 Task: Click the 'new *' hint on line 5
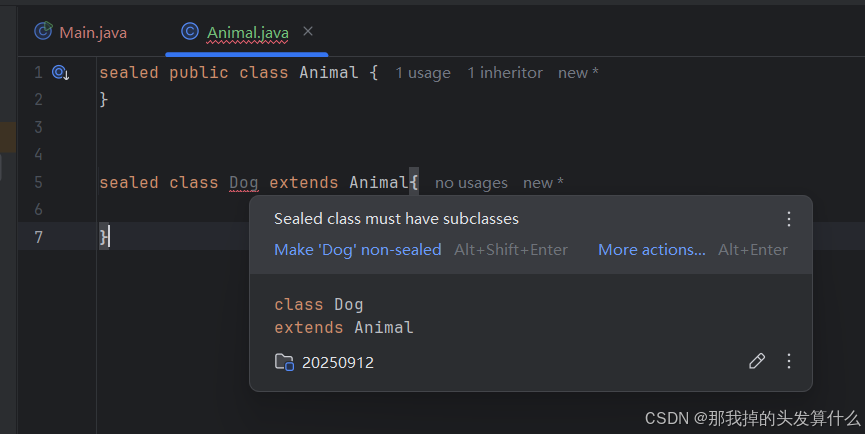coord(543,183)
